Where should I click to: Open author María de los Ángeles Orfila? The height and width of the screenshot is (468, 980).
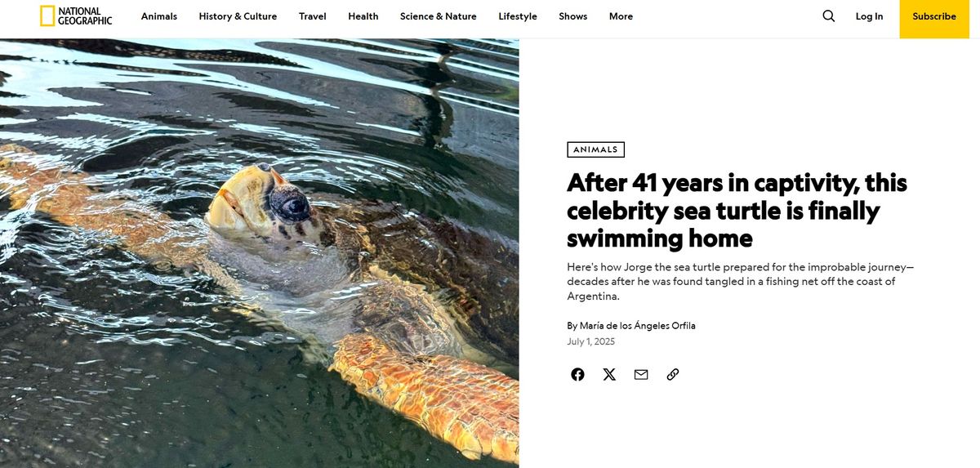[x=638, y=326]
